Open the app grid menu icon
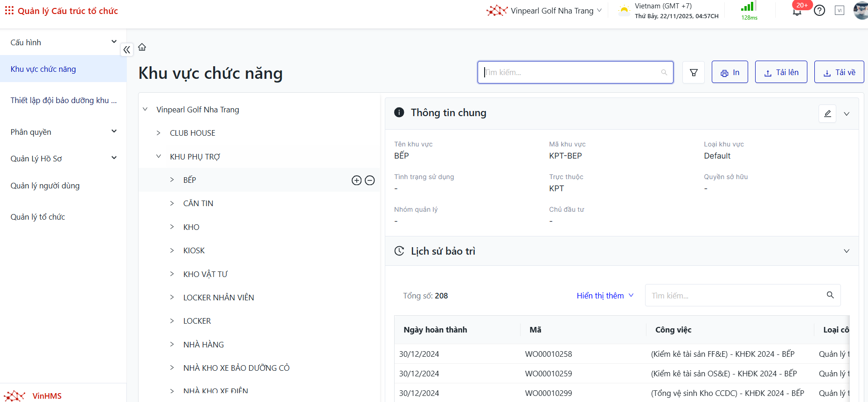Image resolution: width=868 pixels, height=402 pixels. tap(9, 10)
